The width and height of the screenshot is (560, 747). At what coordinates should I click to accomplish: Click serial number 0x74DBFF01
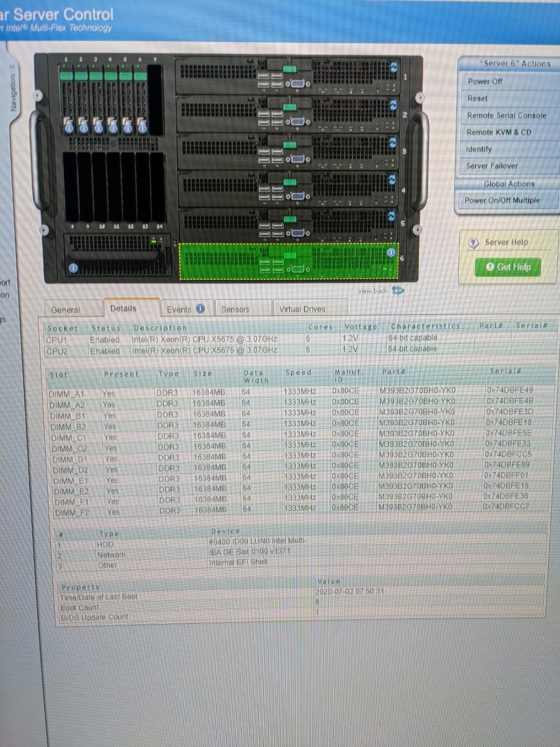point(506,475)
